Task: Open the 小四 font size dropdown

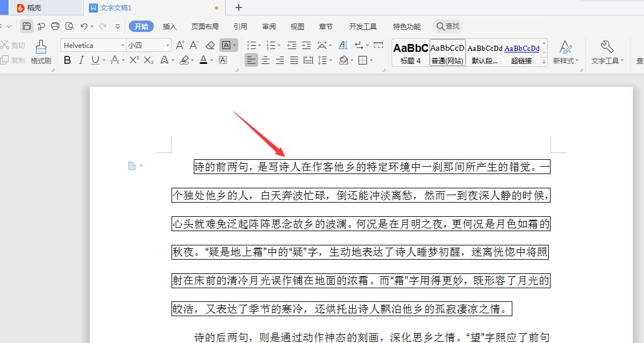Action: [148, 45]
